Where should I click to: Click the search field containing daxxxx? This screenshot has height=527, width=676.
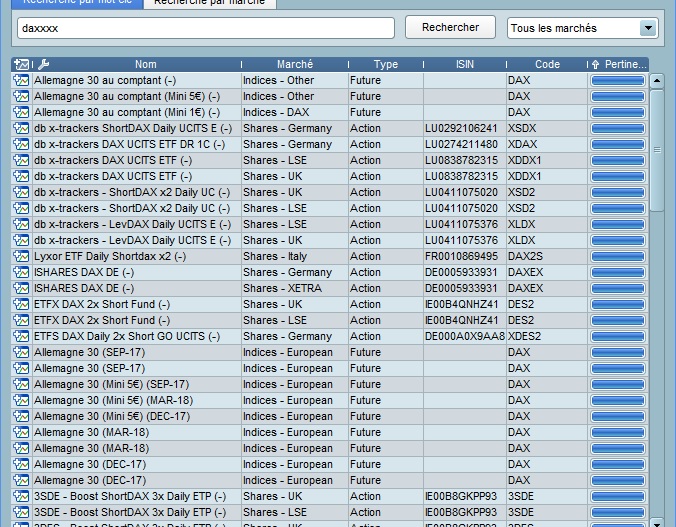206,28
